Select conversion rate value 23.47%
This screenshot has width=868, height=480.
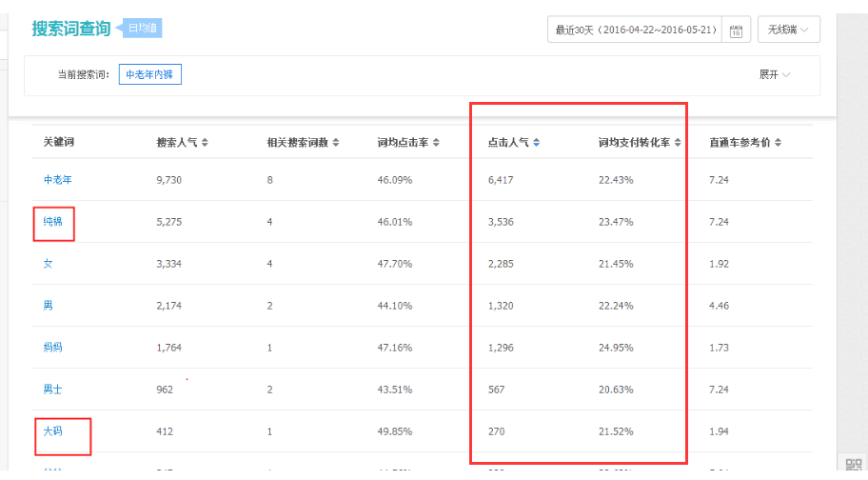(616, 222)
